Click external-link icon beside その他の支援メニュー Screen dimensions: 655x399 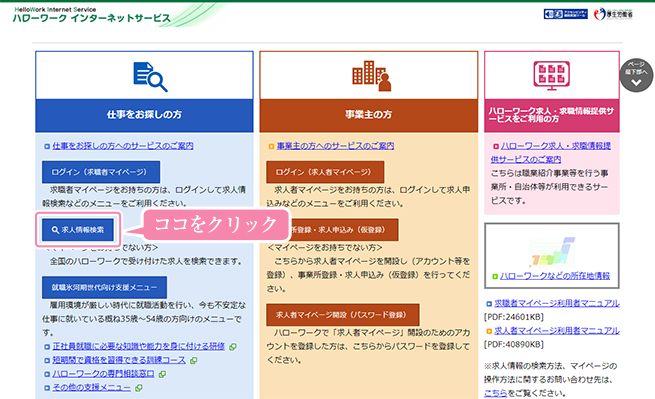pyautogui.click(x=139, y=388)
